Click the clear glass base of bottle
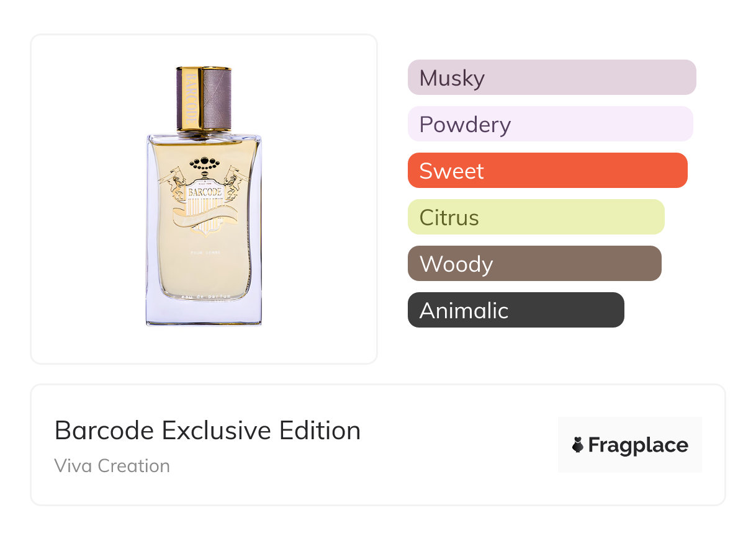756x536 pixels. pos(204,314)
